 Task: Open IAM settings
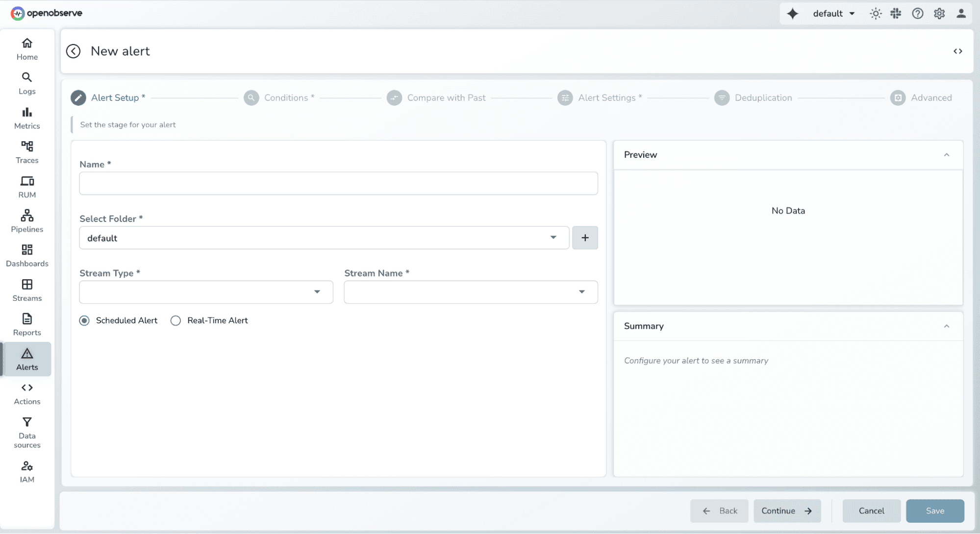pos(27,470)
